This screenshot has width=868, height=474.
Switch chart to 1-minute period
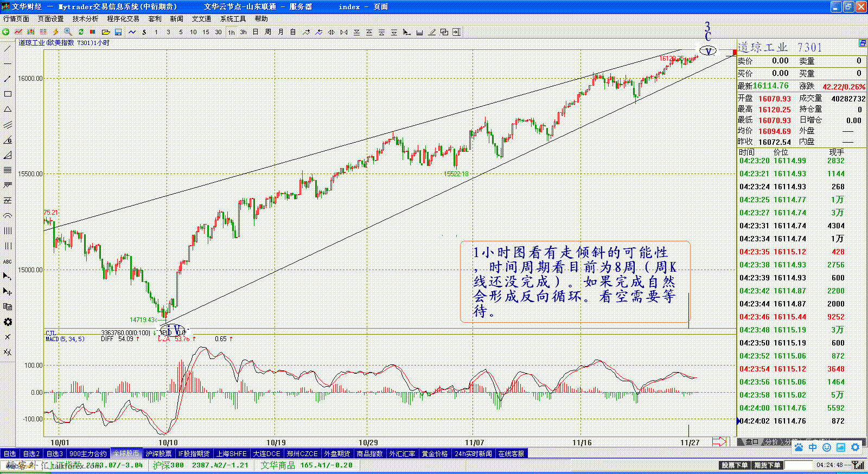156,32
